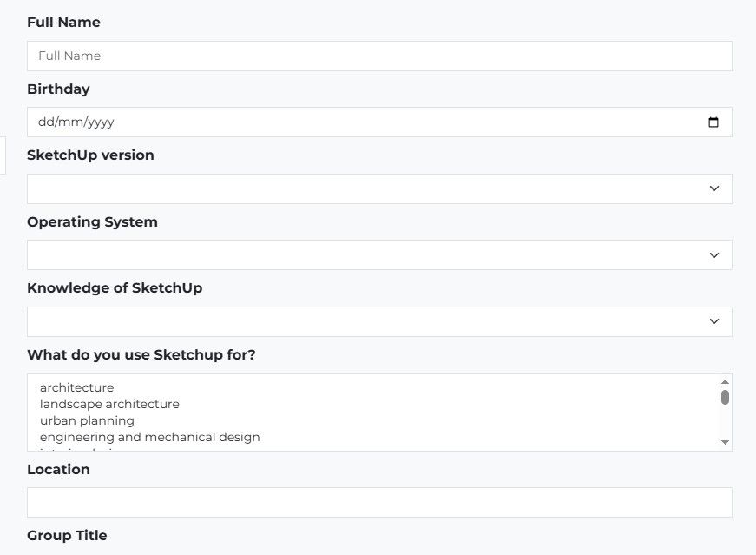Viewport: 756px width, 555px height.
Task: Select engineering and mechanical design option
Action: [x=149, y=437]
